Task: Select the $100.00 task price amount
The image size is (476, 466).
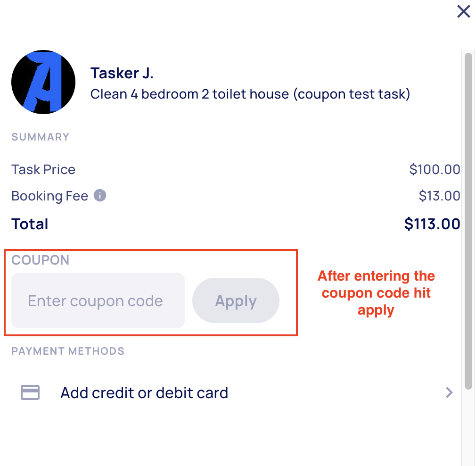Action: click(x=435, y=169)
